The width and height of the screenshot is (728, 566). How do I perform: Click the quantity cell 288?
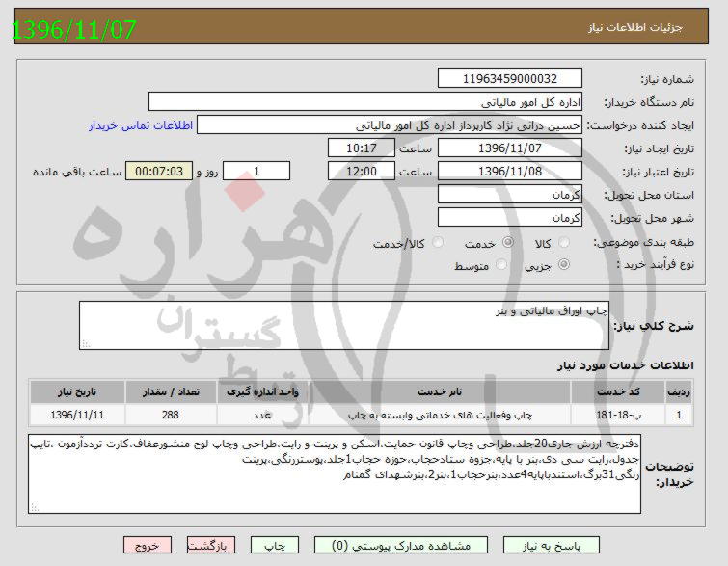click(171, 415)
